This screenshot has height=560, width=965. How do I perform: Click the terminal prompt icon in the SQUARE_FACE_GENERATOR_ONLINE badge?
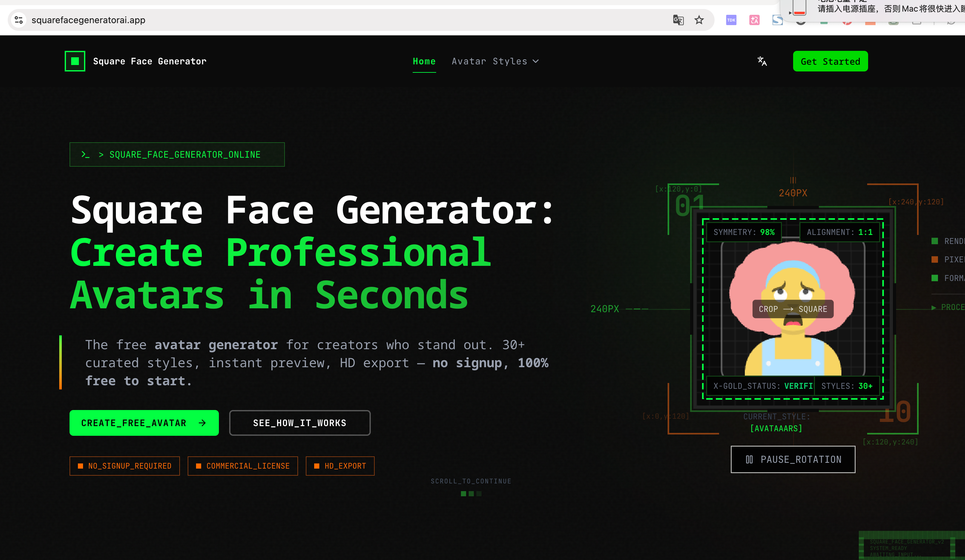tap(85, 154)
